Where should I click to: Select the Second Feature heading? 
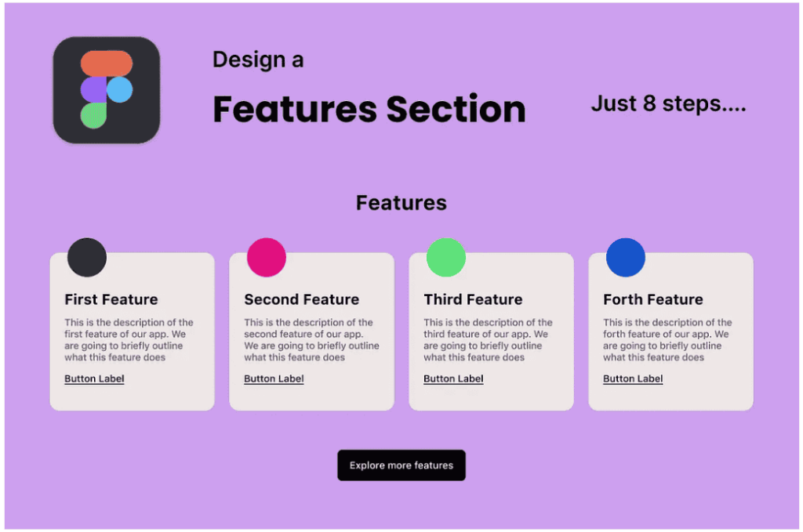pyautogui.click(x=302, y=299)
